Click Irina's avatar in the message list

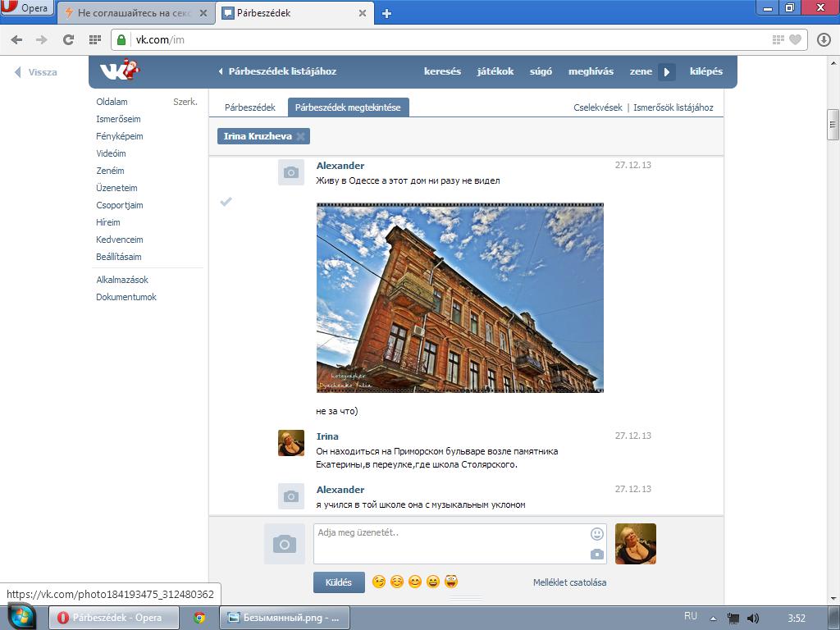291,443
